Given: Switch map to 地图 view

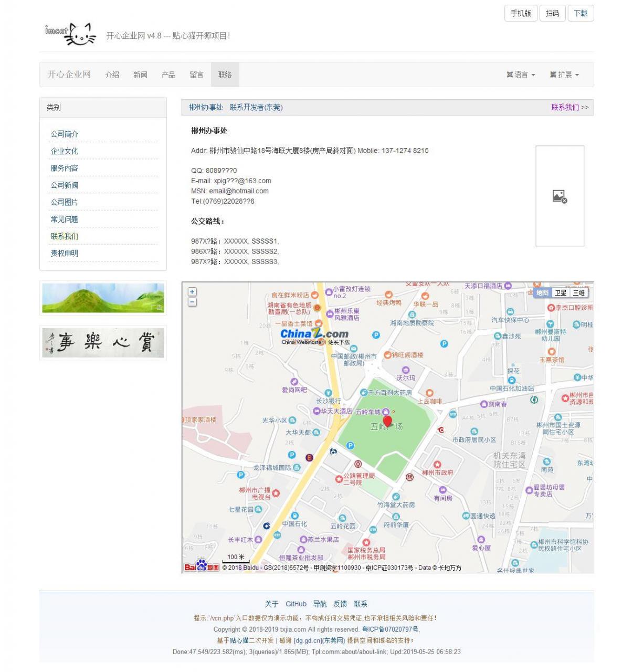Looking at the screenshot, I should tap(542, 293).
